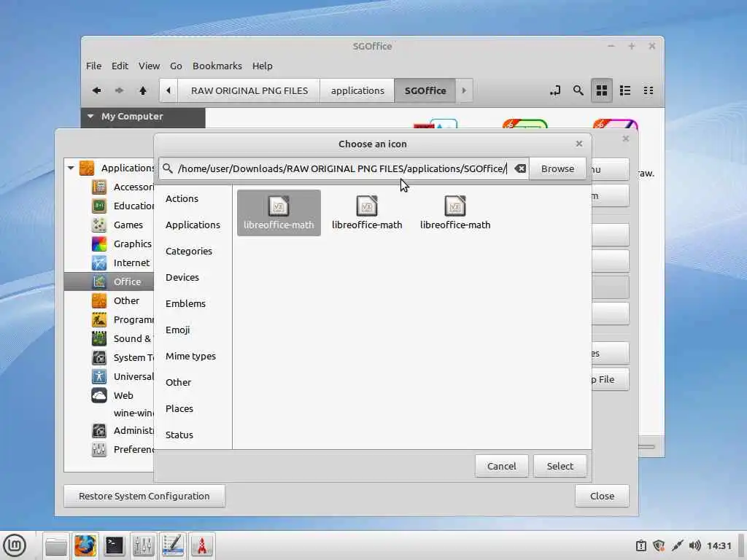
Task: Open Help menu in SGOffice window
Action: click(x=262, y=66)
